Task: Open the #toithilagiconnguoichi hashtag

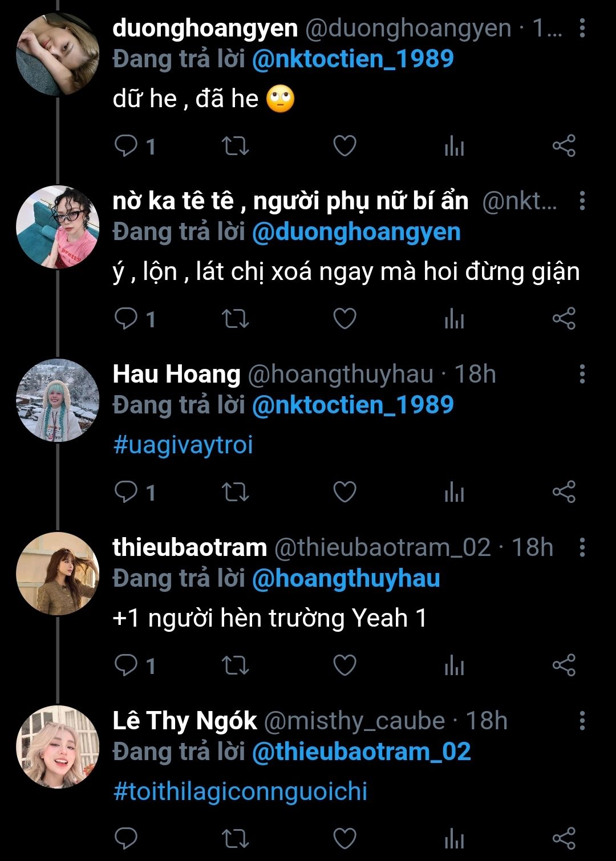Action: 240,791
